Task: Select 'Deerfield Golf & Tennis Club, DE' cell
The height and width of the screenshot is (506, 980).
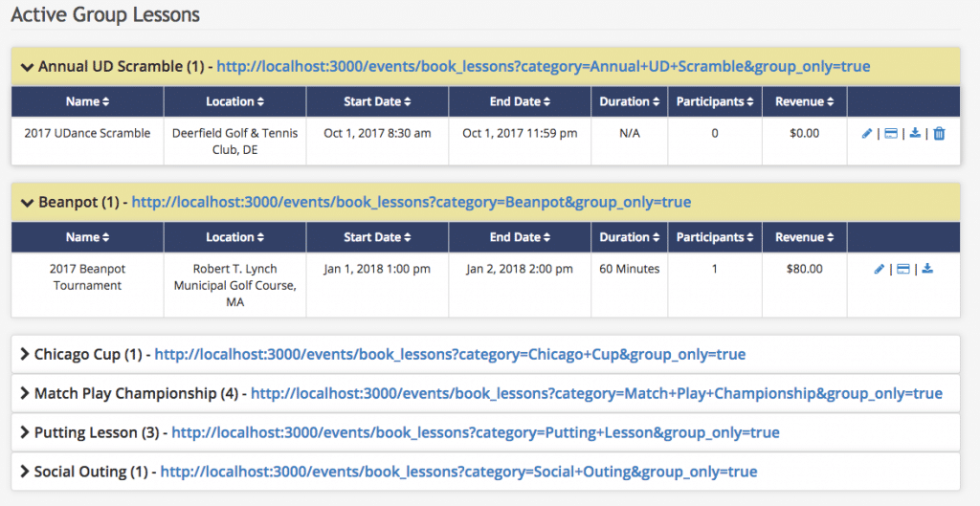Action: [x=235, y=142]
